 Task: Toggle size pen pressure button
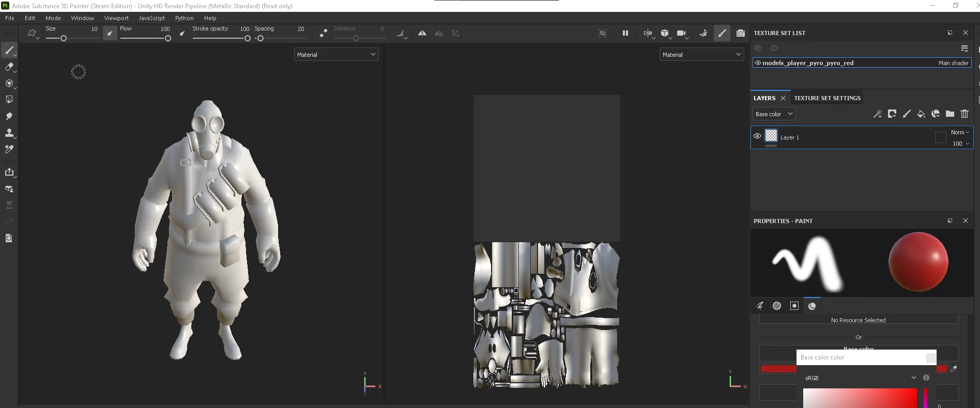coord(110,33)
